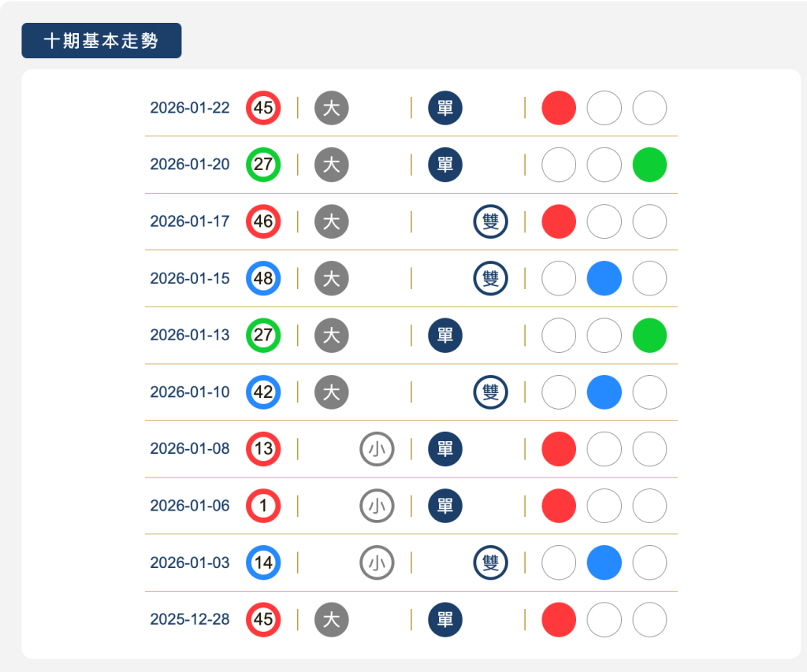
Task: Select the 單 label on the 2026-01-13 row
Action: [x=444, y=335]
